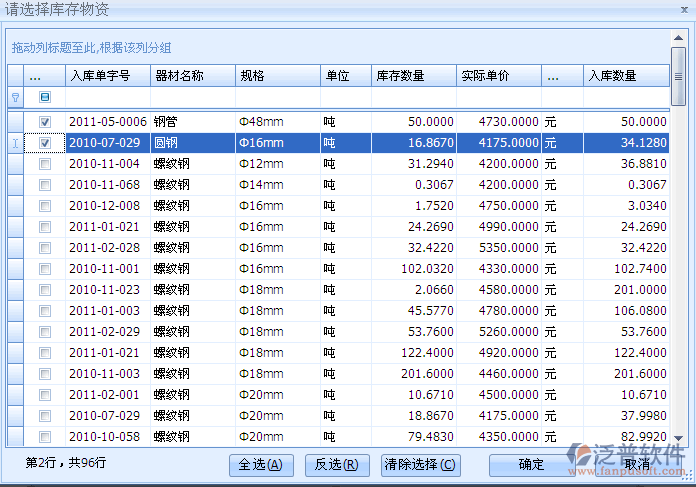
Task: Click the scrollbar up arrow
Action: [x=678, y=37]
